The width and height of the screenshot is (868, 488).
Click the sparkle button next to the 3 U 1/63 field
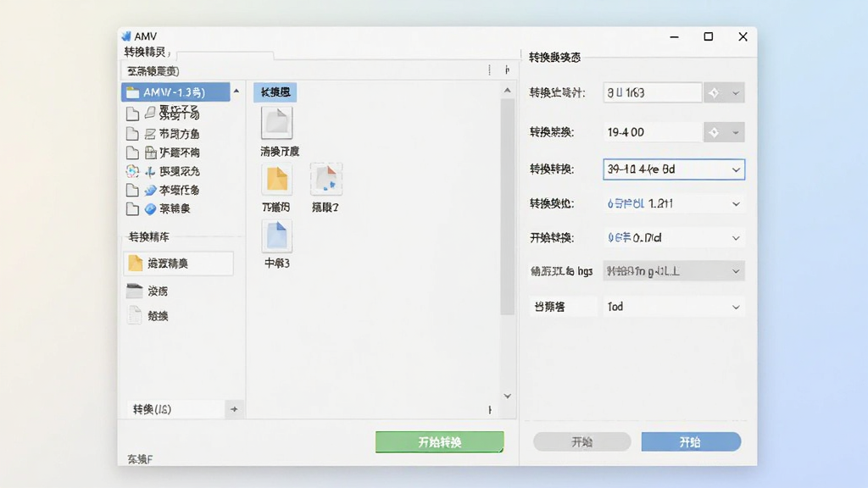(714, 93)
